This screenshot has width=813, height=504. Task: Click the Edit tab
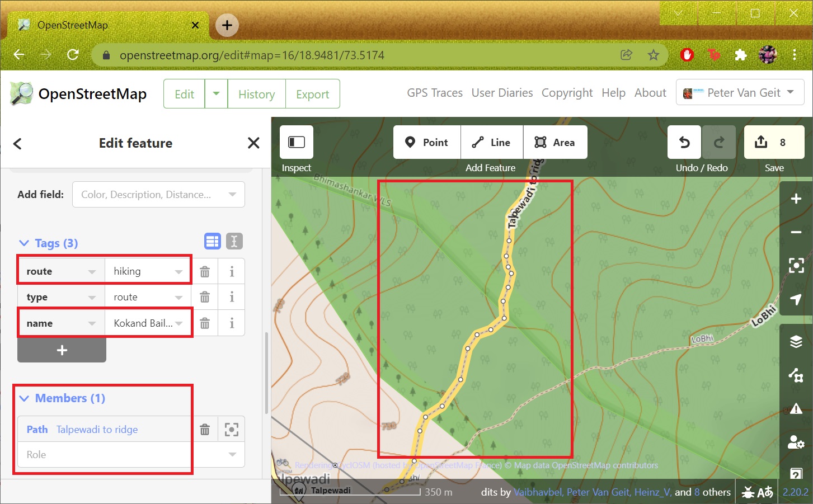[x=184, y=94]
